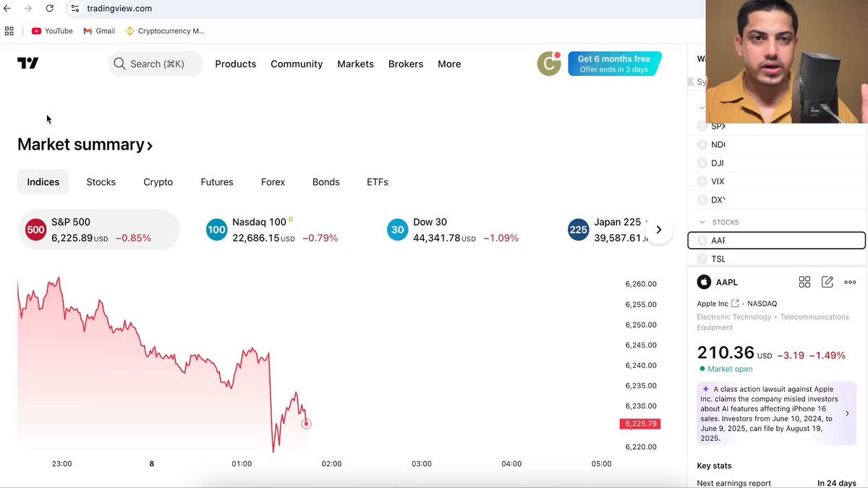Click the Apple logo in details panel
The width and height of the screenshot is (868, 488).
pos(704,282)
